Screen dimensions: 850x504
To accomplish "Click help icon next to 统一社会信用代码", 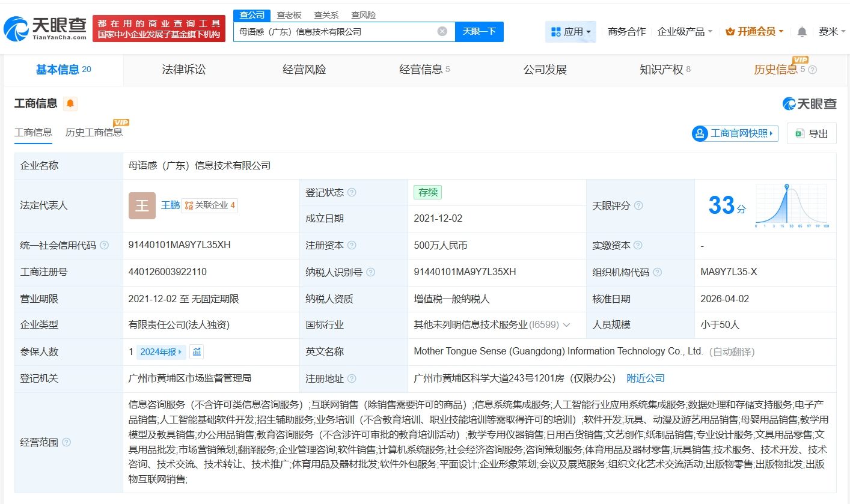I will [x=105, y=245].
